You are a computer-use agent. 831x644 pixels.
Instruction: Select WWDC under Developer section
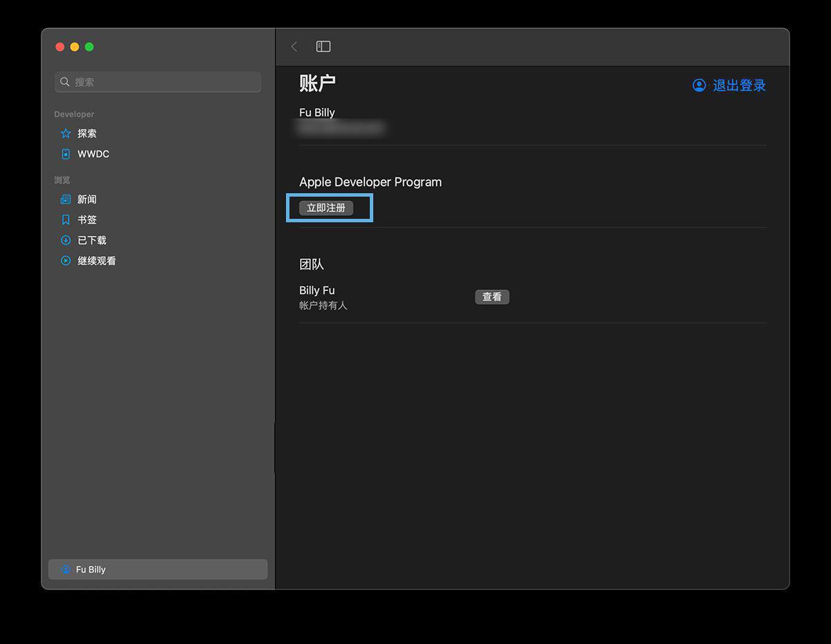click(x=93, y=154)
